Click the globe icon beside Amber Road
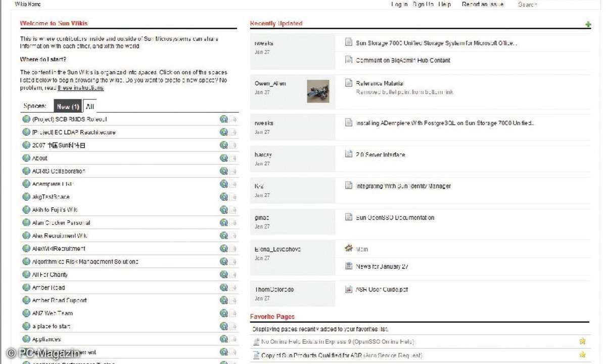The width and height of the screenshot is (606, 364). pyautogui.click(x=26, y=288)
